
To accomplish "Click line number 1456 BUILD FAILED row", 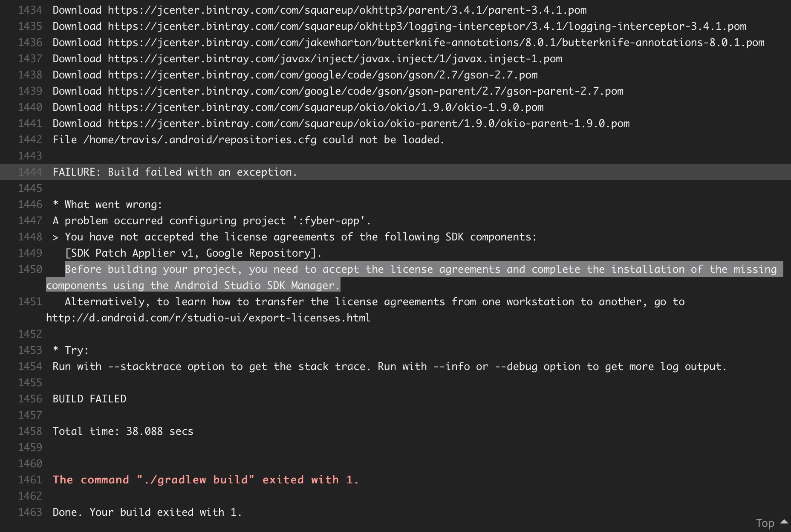I will [30, 399].
